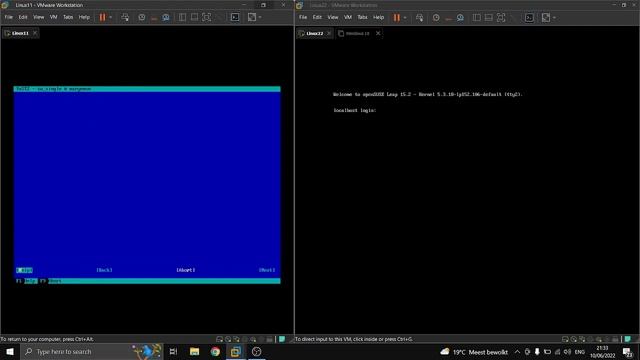The height and width of the screenshot is (360, 640).
Task: Select the Help button in the YaST screen
Action: (24, 270)
